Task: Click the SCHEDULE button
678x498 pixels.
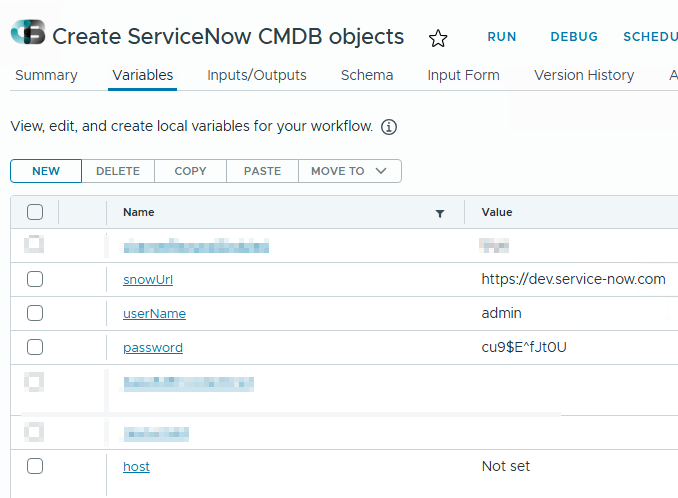Action: pos(650,37)
